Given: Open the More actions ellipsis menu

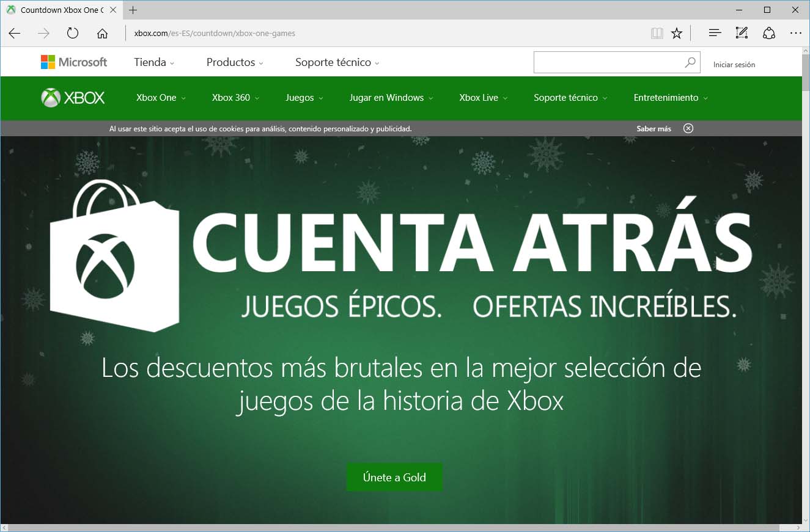Looking at the screenshot, I should click(x=795, y=33).
